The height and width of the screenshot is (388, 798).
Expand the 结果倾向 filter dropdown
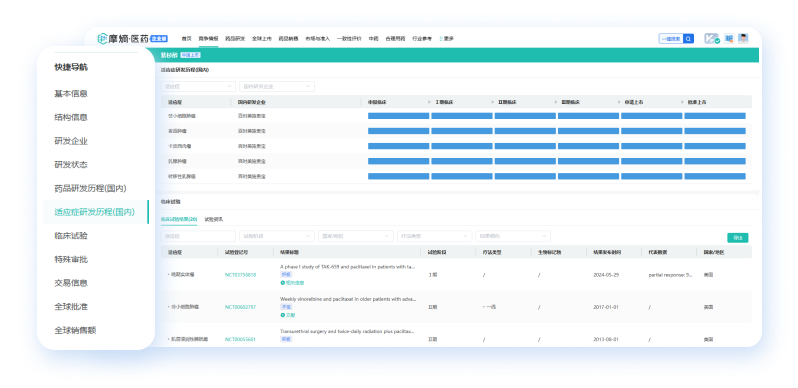(x=513, y=236)
